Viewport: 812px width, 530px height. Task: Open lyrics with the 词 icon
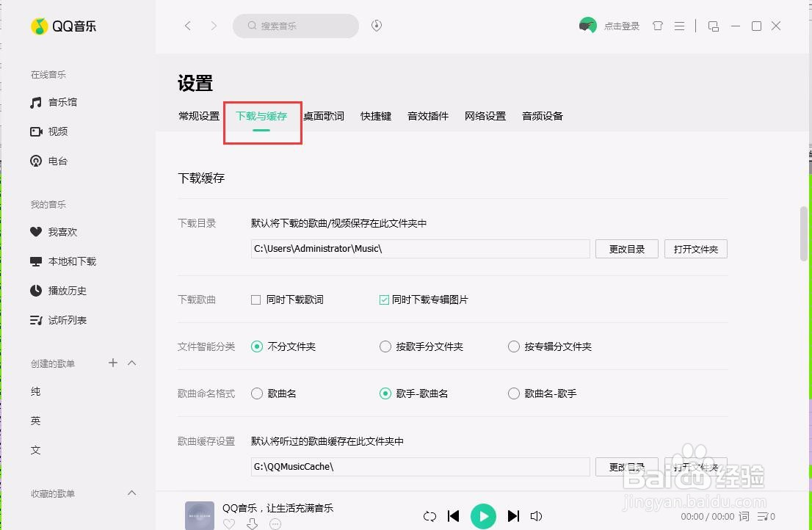tap(744, 516)
